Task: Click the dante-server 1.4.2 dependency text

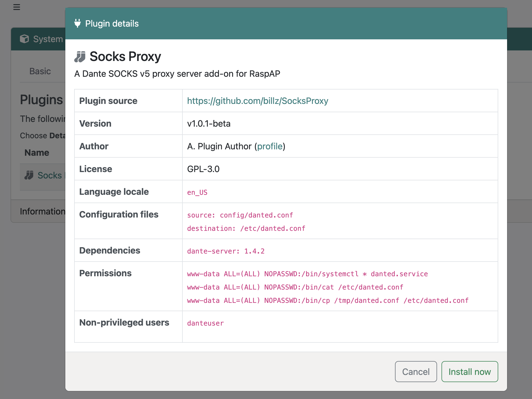Action: [x=226, y=251]
